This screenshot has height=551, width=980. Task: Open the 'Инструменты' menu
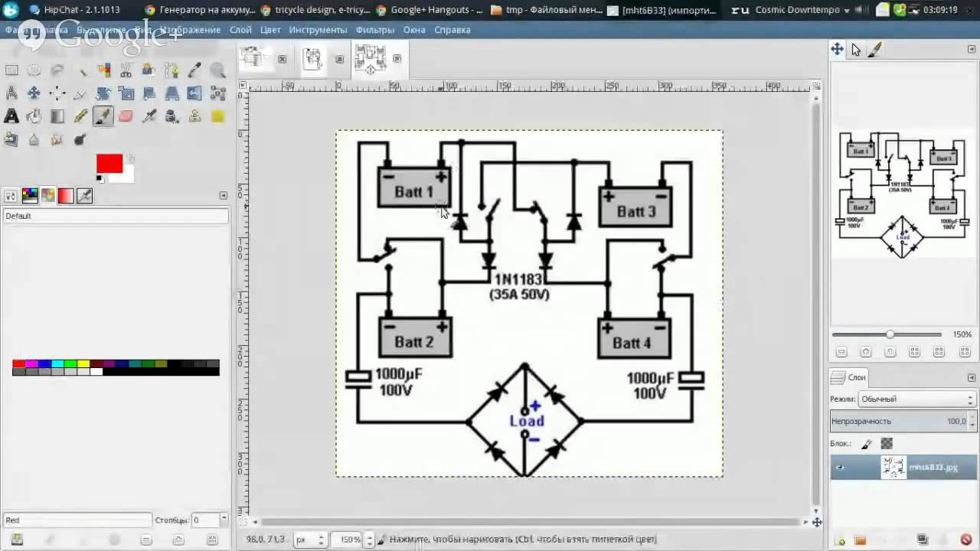pyautogui.click(x=318, y=30)
